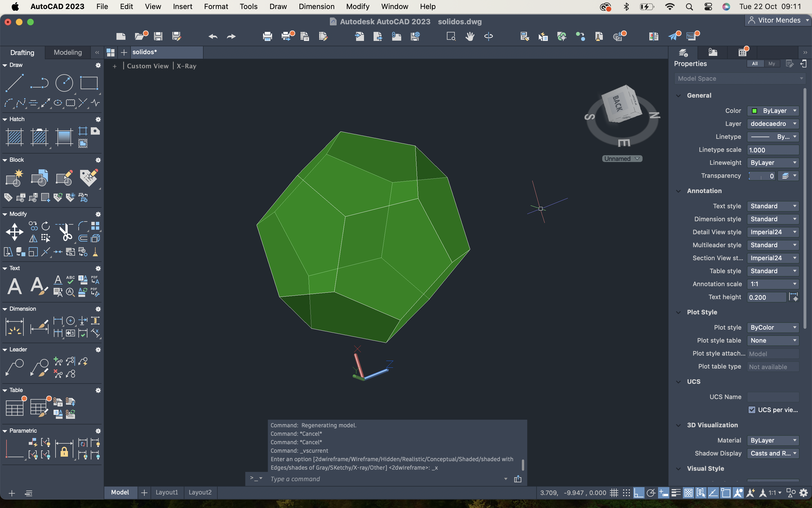Select the Rotate tool in Modify panel

click(46, 226)
